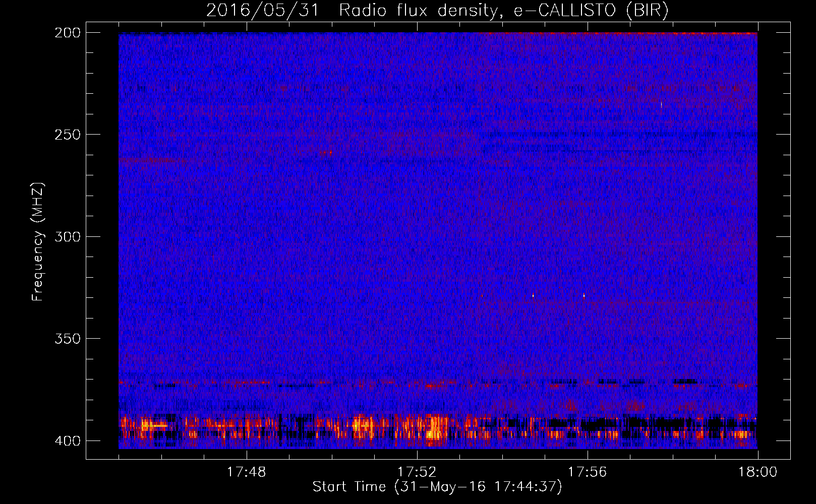The height and width of the screenshot is (504, 816).
Task: Click the 300 frequency tick label
Action: coord(67,236)
